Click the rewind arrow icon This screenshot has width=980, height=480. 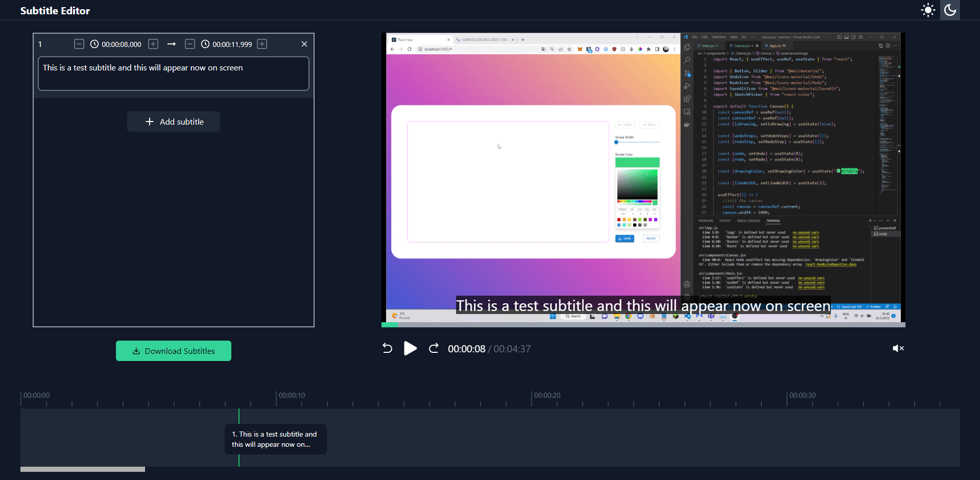[x=387, y=348]
